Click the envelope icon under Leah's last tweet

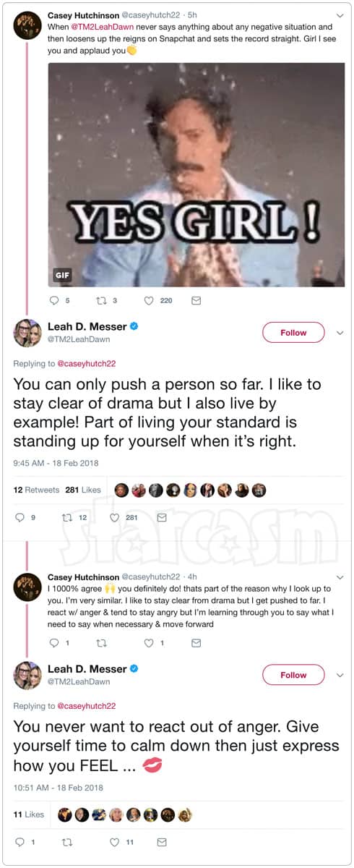162,842
